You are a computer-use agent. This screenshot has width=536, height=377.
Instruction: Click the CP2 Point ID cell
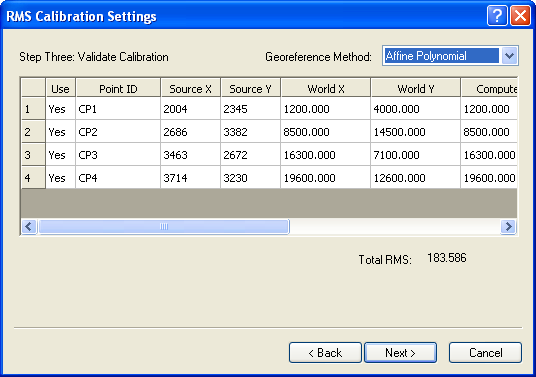[x=118, y=132]
